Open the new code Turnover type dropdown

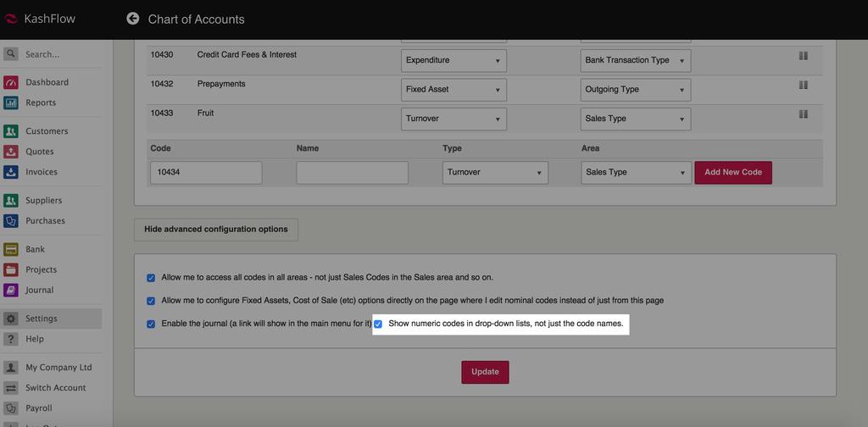pos(494,173)
